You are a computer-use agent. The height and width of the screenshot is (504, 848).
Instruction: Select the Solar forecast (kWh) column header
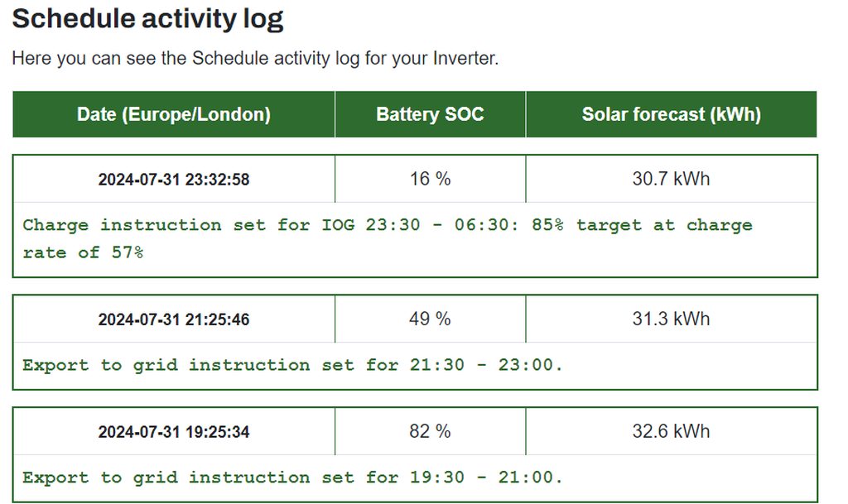point(671,114)
